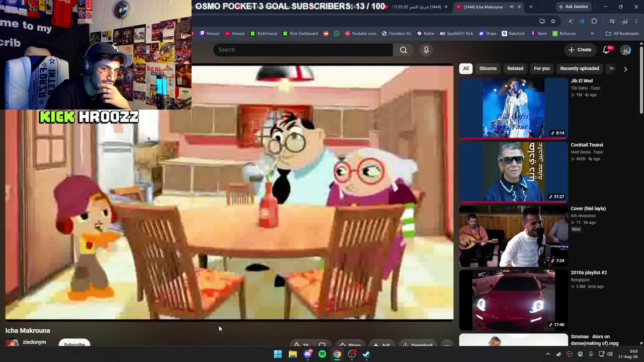Screen dimensions: 644x362
Task: Click the microphone icon in system tray
Action: (591, 354)
